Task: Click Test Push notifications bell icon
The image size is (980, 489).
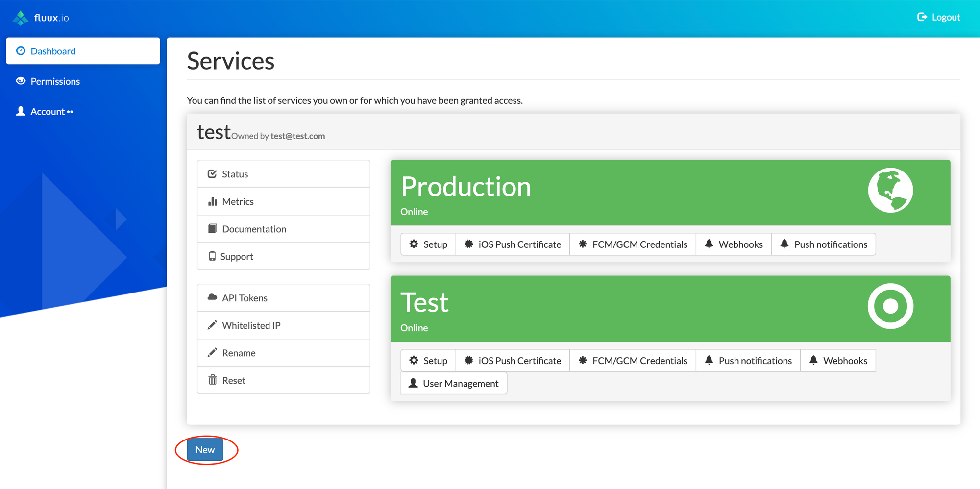Action: point(709,360)
